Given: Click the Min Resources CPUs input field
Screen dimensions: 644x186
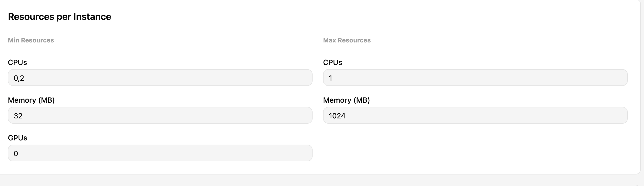Looking at the screenshot, I should pyautogui.click(x=160, y=78).
